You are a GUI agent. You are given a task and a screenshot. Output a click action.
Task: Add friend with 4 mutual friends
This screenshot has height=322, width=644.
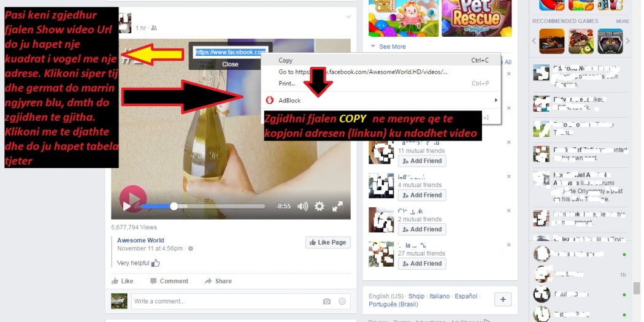(x=422, y=195)
